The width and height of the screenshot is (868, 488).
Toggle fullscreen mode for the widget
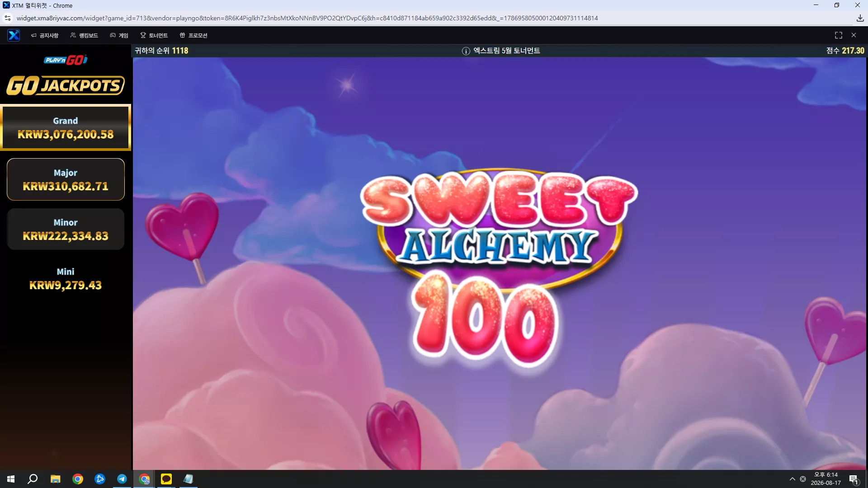tap(839, 35)
